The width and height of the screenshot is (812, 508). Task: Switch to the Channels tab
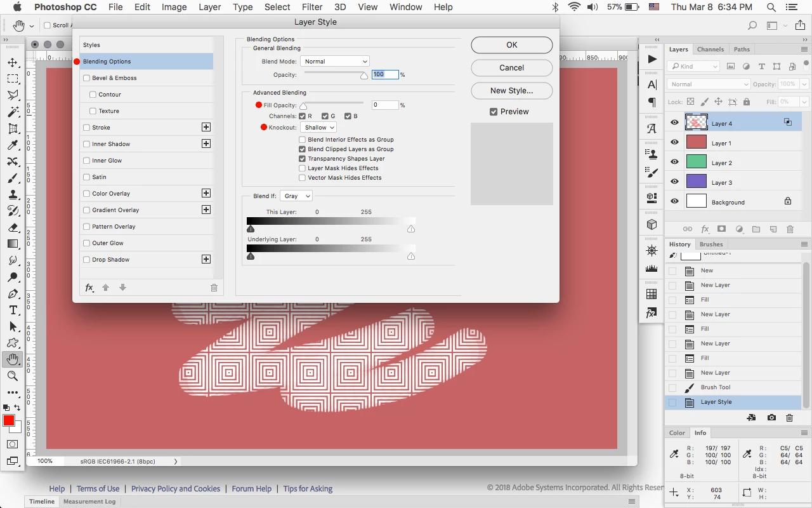710,49
